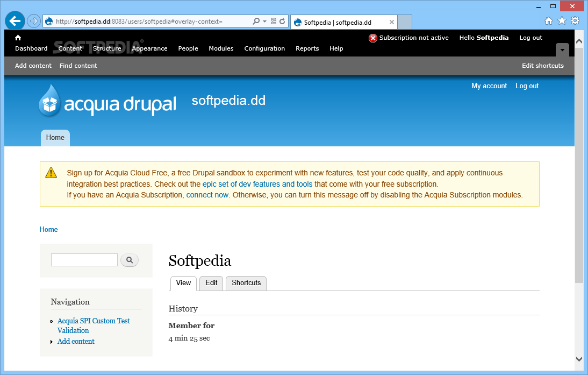Click the History section heading
Image resolution: width=588 pixels, height=375 pixels.
(183, 309)
